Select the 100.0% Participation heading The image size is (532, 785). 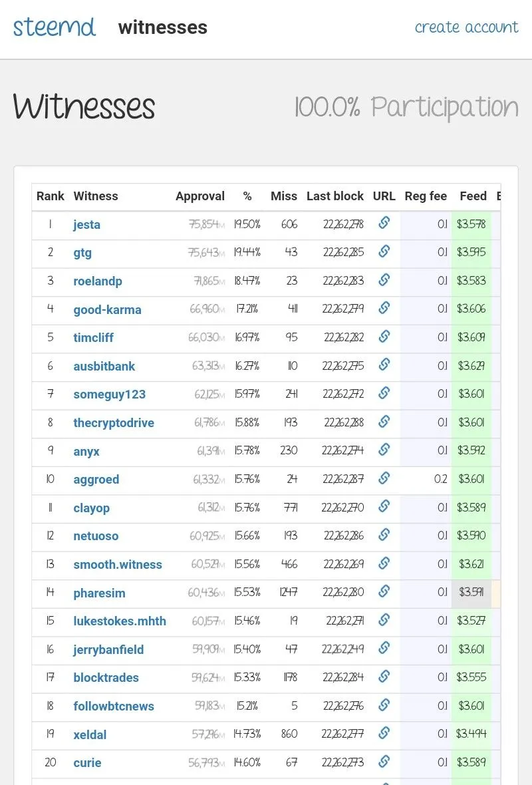point(406,107)
